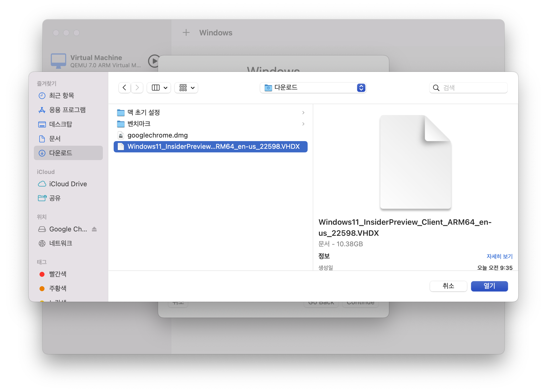The height and width of the screenshot is (392, 547).
Task: Open the column view mode selector
Action: point(159,88)
